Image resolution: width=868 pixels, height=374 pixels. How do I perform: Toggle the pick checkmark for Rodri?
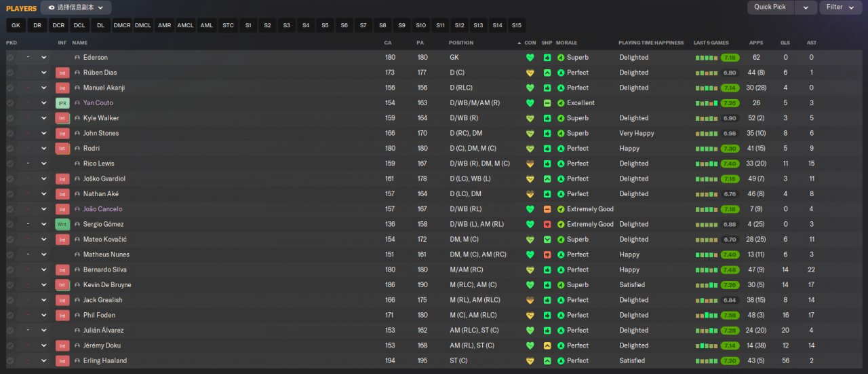coord(10,149)
